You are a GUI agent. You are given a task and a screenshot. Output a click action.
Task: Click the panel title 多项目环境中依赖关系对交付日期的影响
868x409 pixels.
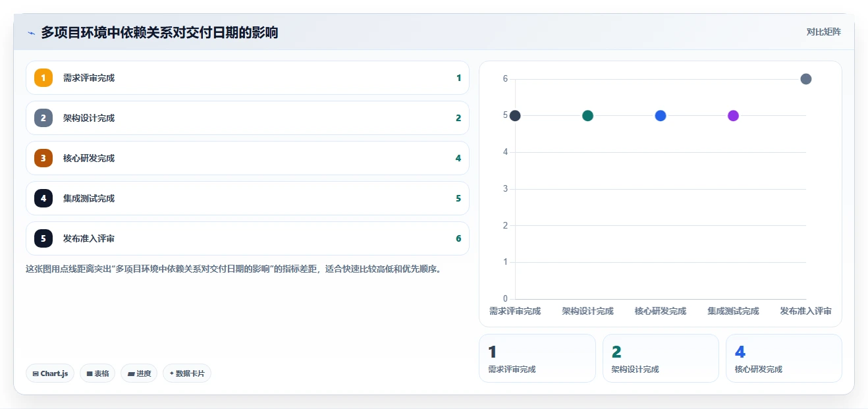[159, 32]
